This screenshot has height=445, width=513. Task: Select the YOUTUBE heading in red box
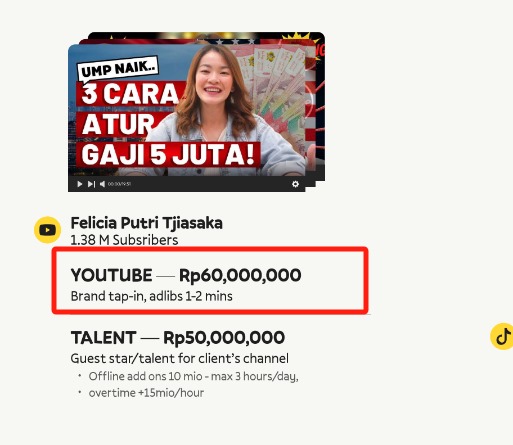pyautogui.click(x=111, y=275)
